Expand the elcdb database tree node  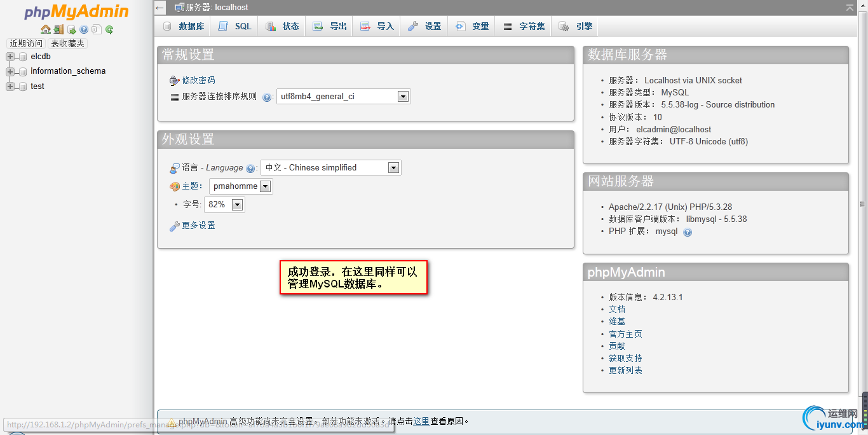coord(10,57)
